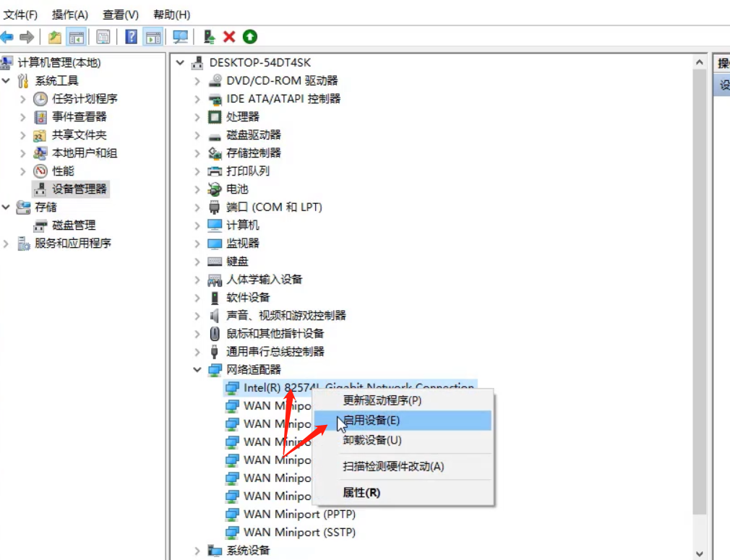Select 磁盘管理 in the left tree
Viewport: 730px width, 560px height.
[x=74, y=225]
